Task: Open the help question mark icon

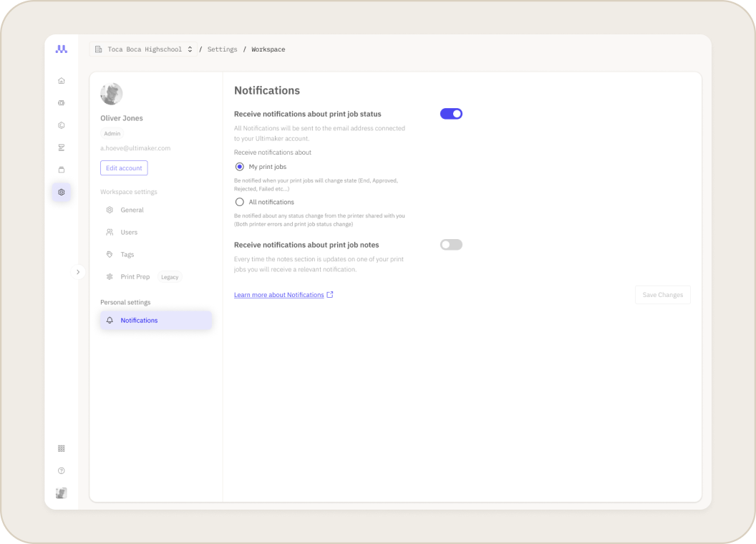Action: (x=62, y=471)
